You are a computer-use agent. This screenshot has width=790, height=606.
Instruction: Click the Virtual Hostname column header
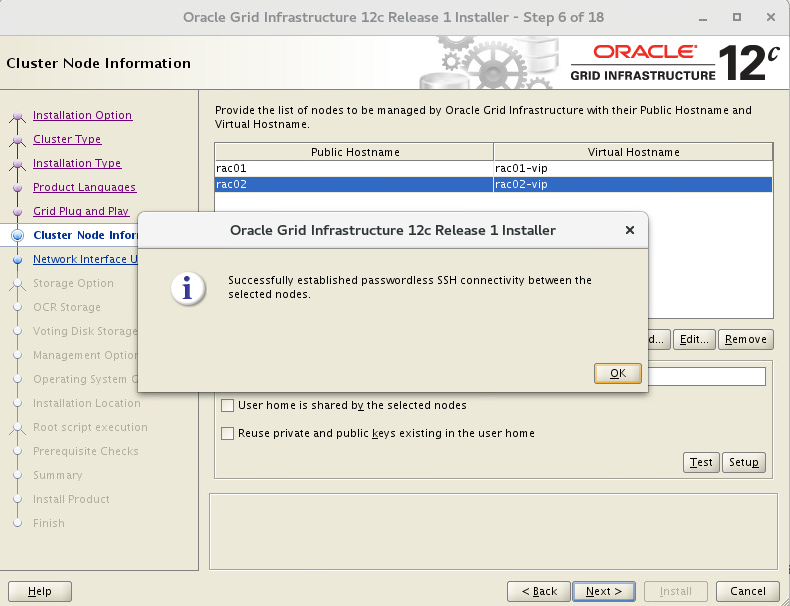click(633, 152)
